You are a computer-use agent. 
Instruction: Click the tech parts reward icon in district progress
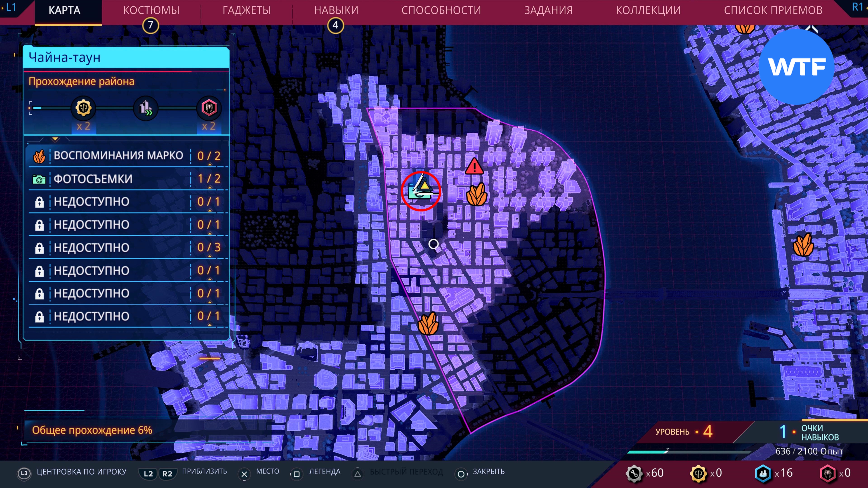click(x=83, y=108)
